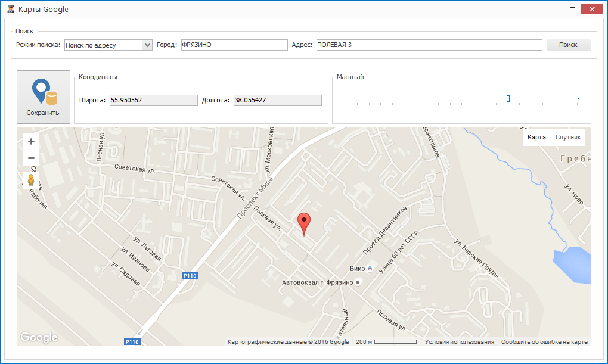
Task: Open Условия использования link
Action: point(459,341)
